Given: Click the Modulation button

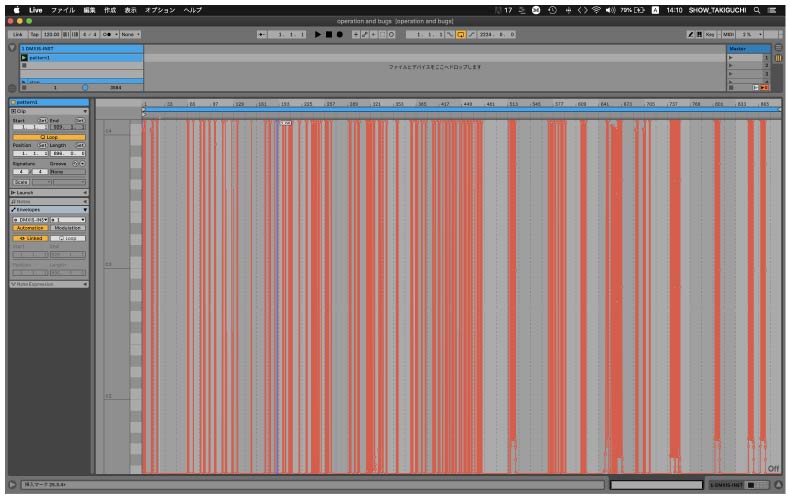Looking at the screenshot, I should click(x=68, y=228).
